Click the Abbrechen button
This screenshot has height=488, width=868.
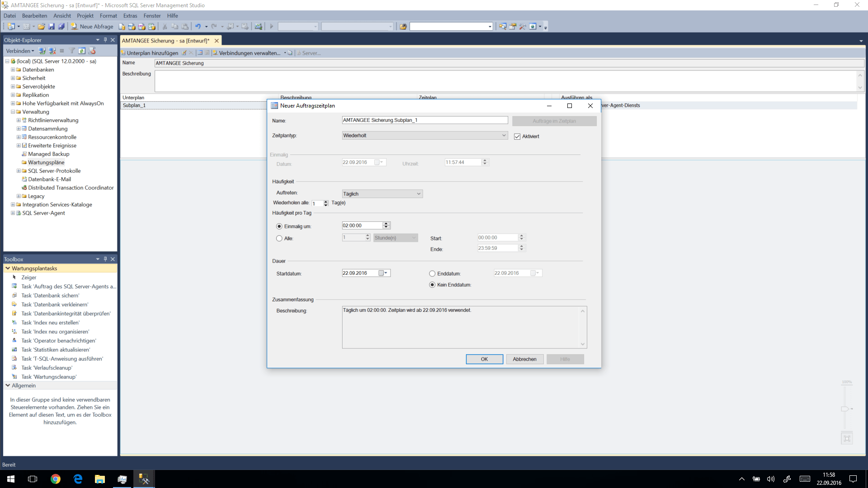pos(524,359)
